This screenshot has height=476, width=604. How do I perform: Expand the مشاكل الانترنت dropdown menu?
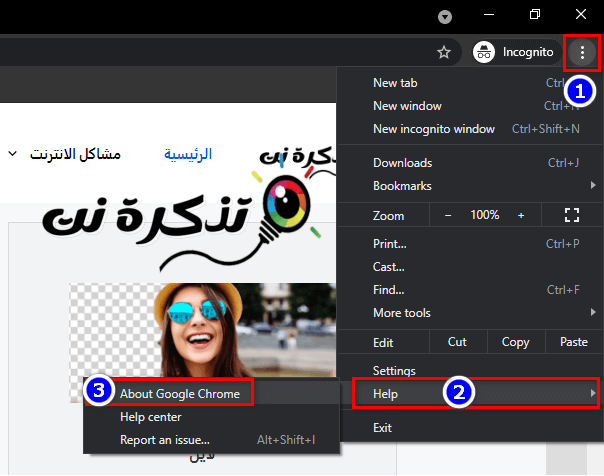coord(64,154)
